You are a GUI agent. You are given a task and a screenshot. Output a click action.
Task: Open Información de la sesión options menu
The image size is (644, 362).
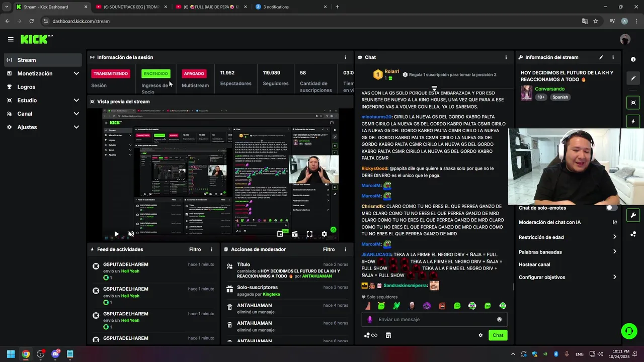pyautogui.click(x=345, y=57)
